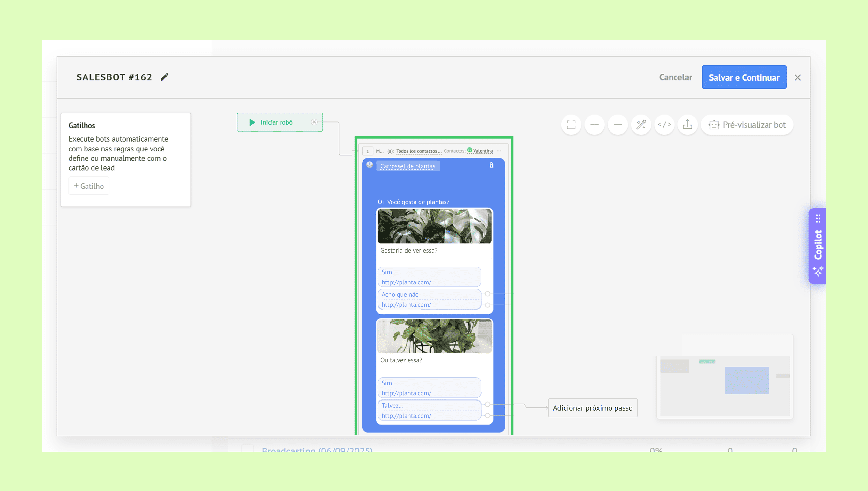
Task: Zoom in with the plus icon
Action: (x=594, y=125)
